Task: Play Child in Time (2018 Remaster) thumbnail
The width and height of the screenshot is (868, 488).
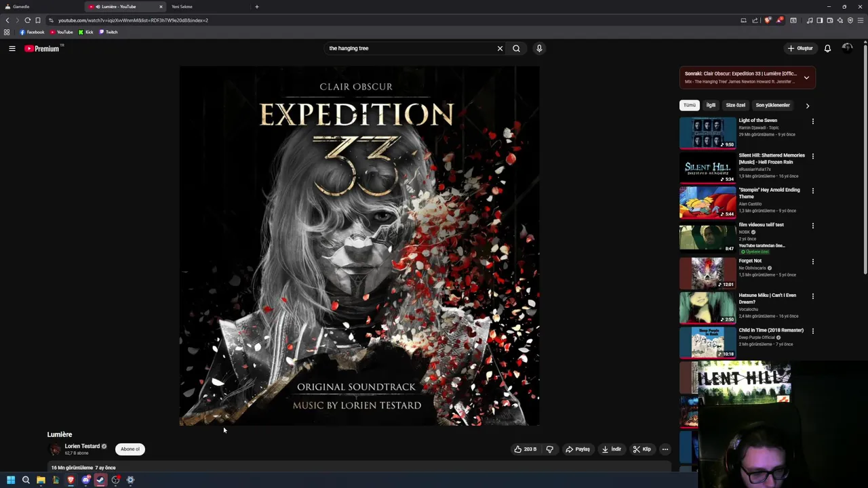Action: [x=707, y=342]
